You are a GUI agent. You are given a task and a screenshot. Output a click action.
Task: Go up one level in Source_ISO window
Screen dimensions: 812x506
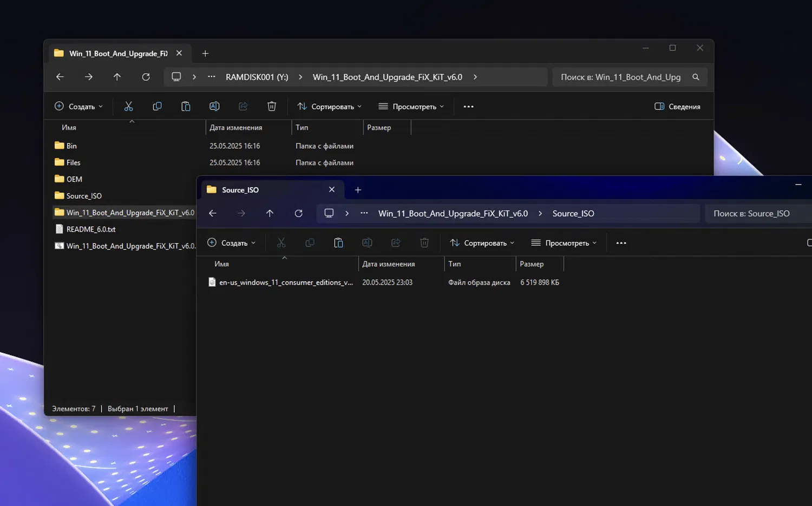(x=270, y=214)
